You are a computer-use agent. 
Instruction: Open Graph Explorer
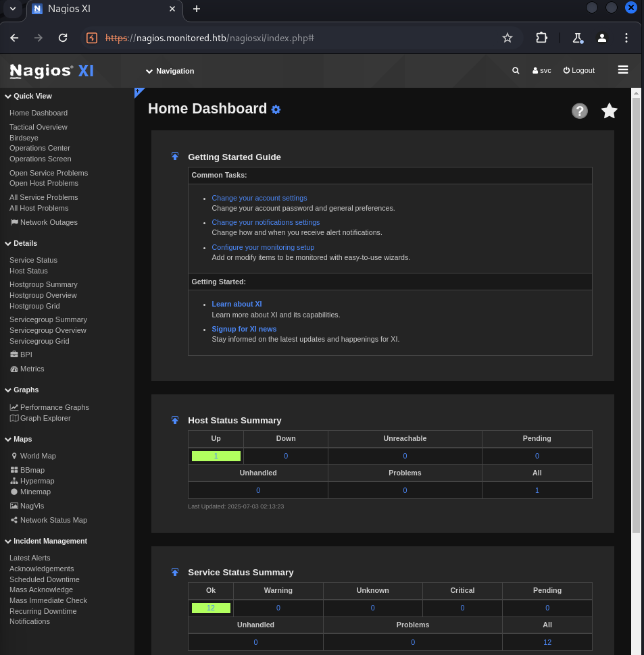point(41,418)
